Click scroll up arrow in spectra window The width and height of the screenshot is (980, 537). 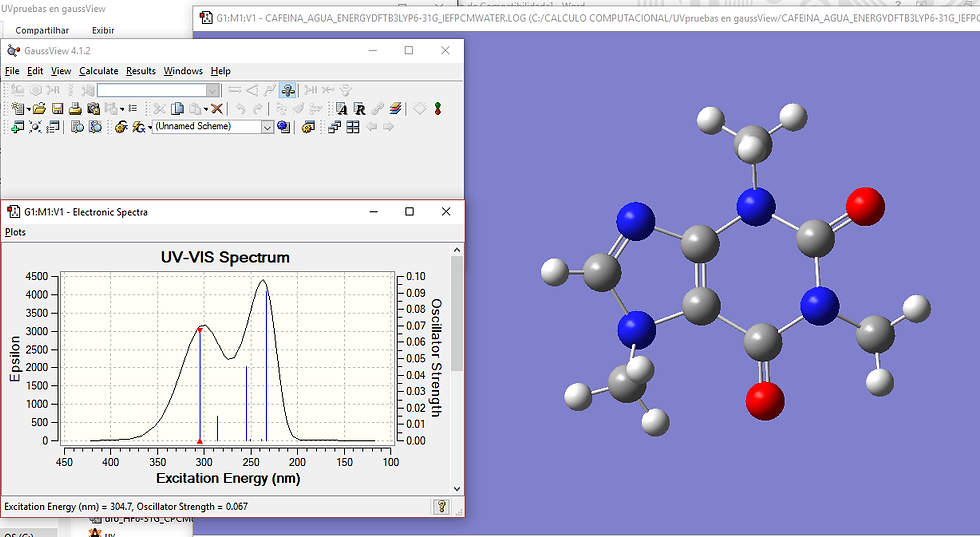[x=457, y=249]
